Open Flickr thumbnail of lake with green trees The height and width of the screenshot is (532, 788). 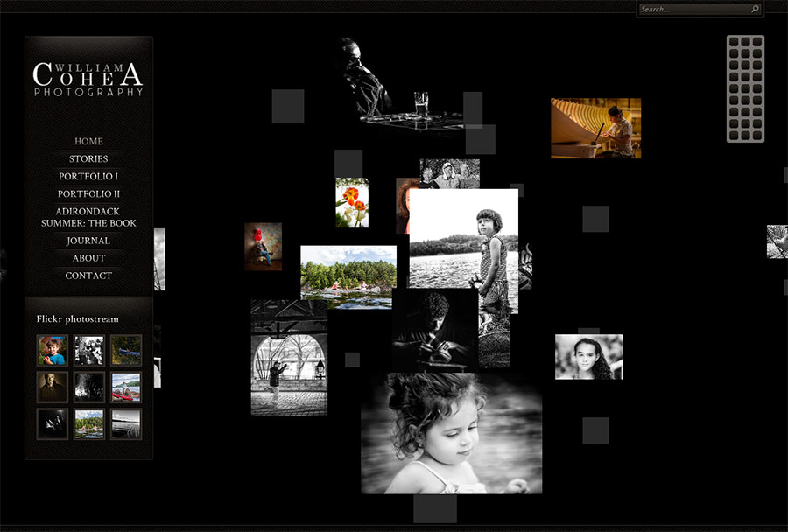pyautogui.click(x=89, y=424)
